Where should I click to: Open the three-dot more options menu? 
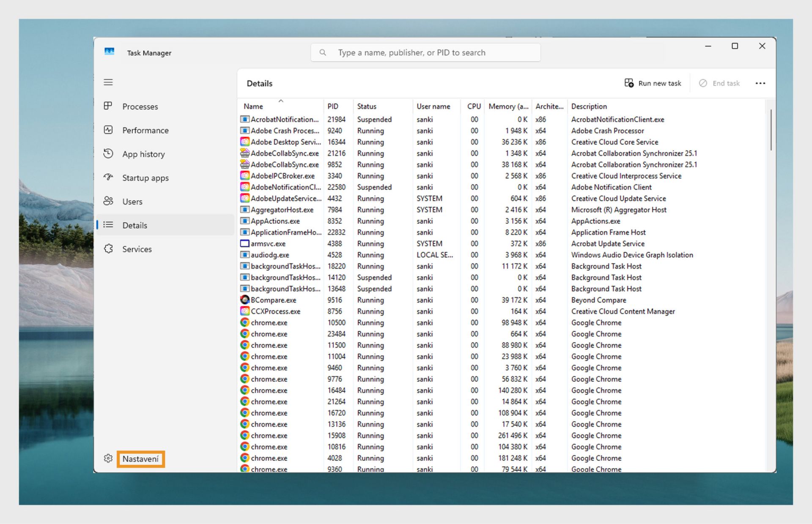point(760,83)
